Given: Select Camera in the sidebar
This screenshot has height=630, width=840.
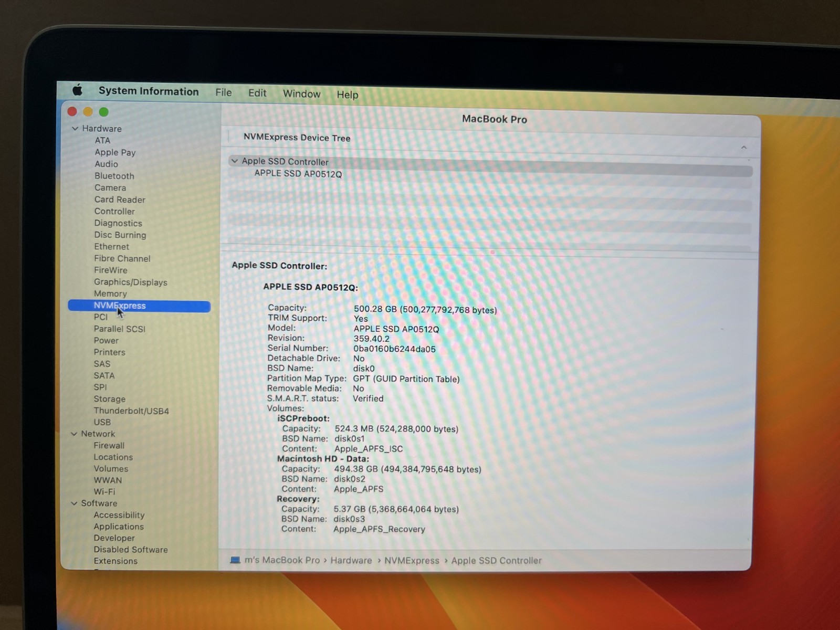Looking at the screenshot, I should click(110, 187).
